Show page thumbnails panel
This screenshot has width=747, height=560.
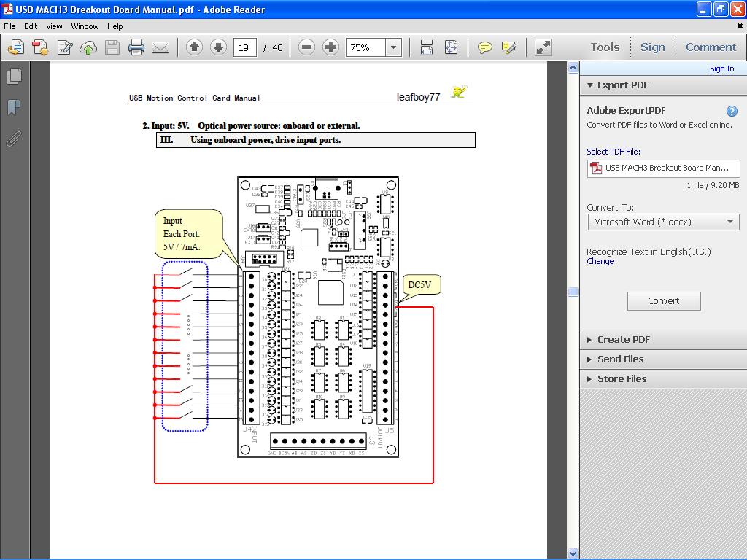point(13,76)
